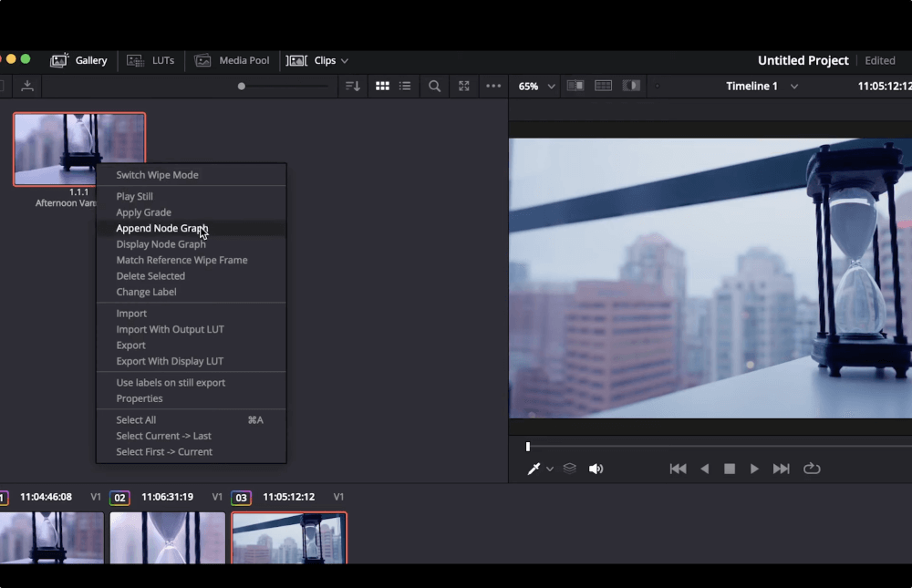
Task: Toggle the Clips panel button
Action: click(311, 60)
